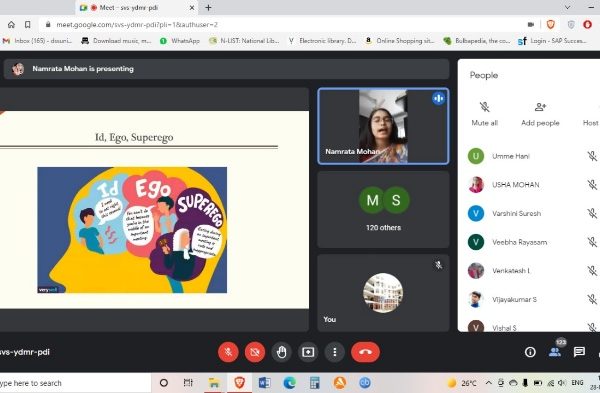Screen dimensions: 600x393
Task: Click the 26°C weather widget
Action: (462, 383)
